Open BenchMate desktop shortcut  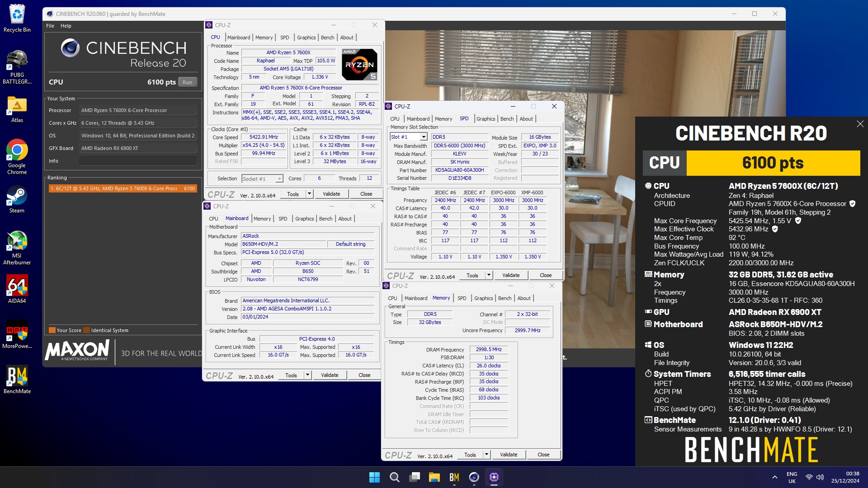[x=17, y=380]
